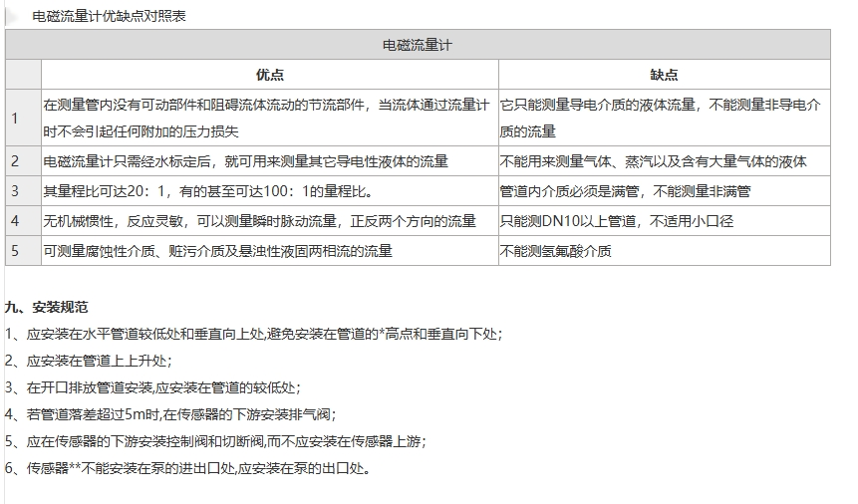Click install rule 4 about 安装排气阀

pos(171,414)
